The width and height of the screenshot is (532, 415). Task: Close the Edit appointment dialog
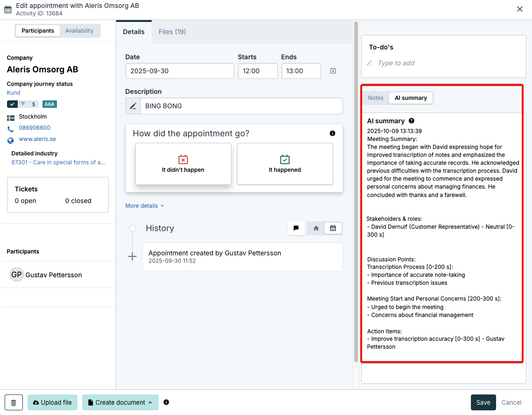[519, 9]
